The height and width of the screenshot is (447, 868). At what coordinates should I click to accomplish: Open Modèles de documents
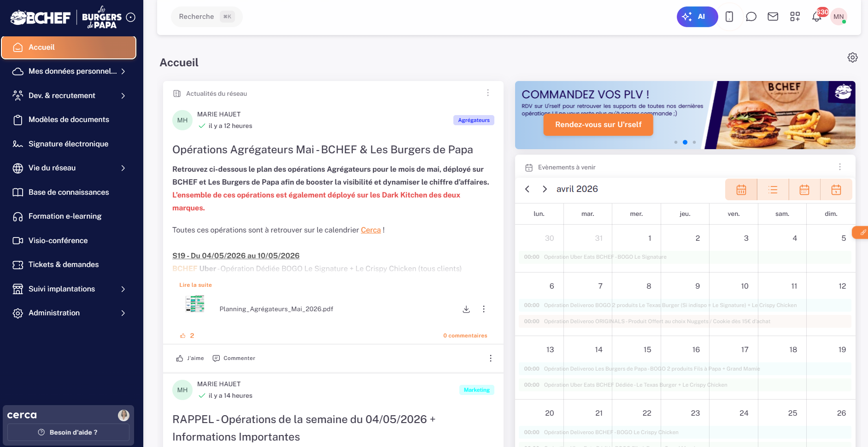click(x=69, y=120)
